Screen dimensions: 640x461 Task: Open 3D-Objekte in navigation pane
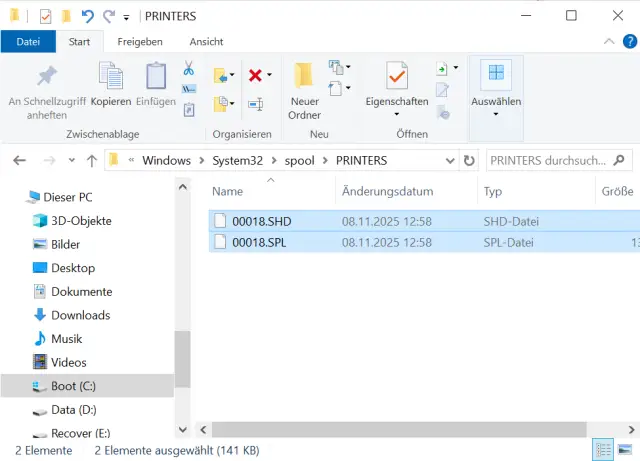tap(81, 221)
